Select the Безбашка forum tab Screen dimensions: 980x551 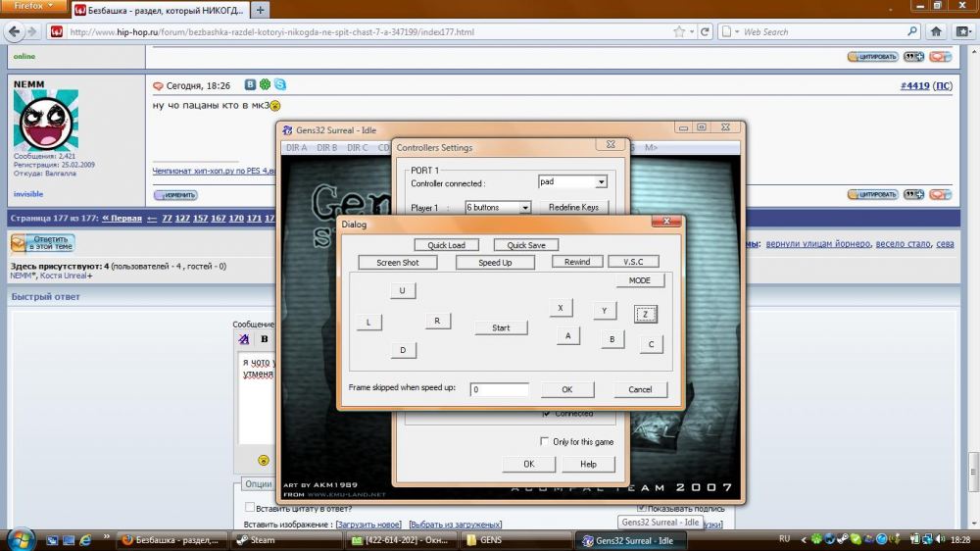click(x=160, y=10)
